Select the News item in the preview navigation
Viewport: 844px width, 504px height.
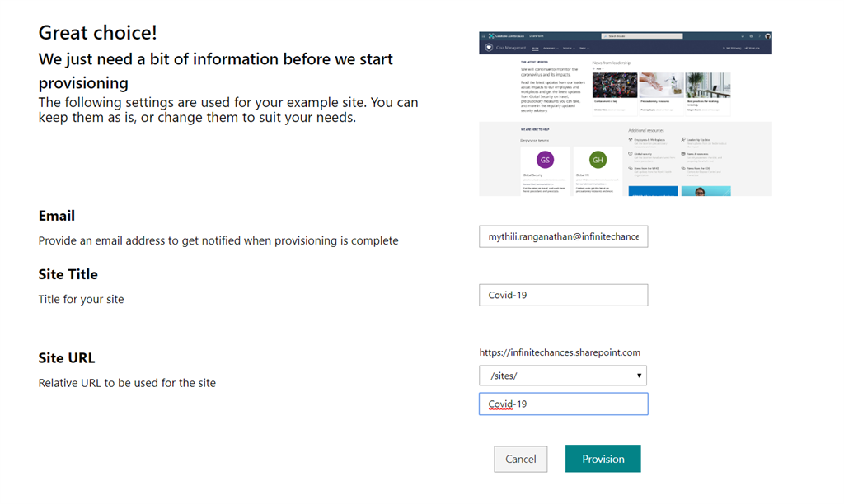click(x=583, y=49)
